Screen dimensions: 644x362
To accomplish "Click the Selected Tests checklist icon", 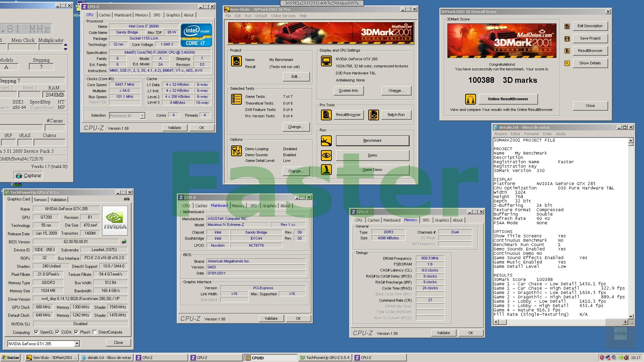I will click(x=236, y=99).
